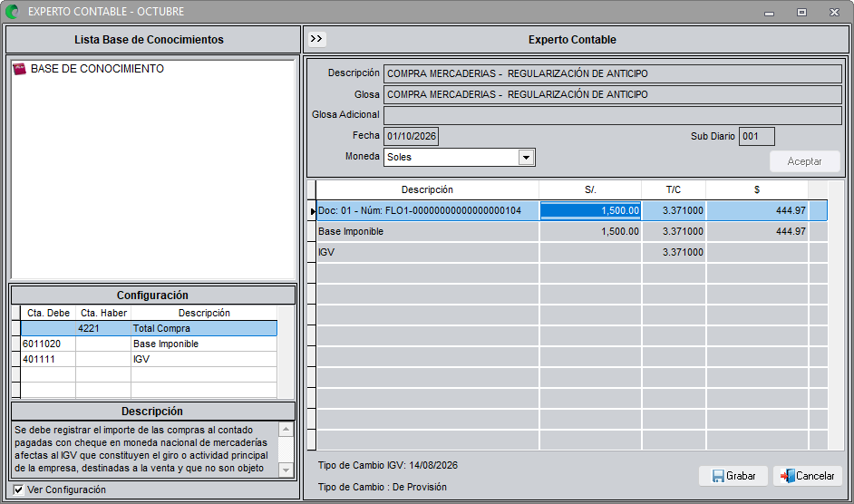Click the Glosa input field

point(613,94)
